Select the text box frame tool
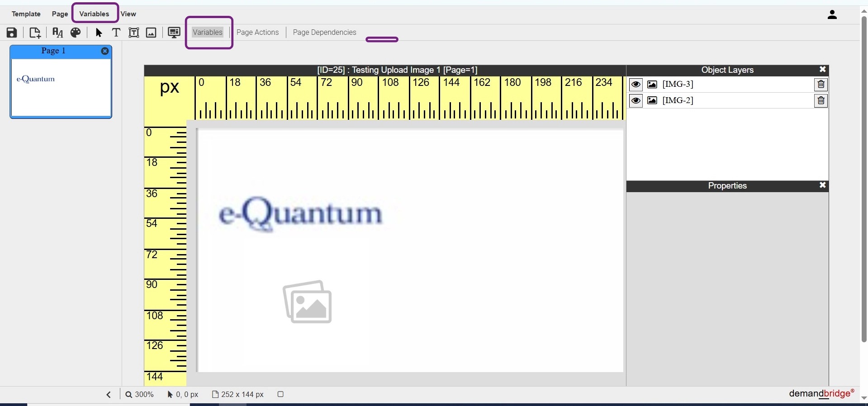This screenshot has width=868, height=406. 134,33
